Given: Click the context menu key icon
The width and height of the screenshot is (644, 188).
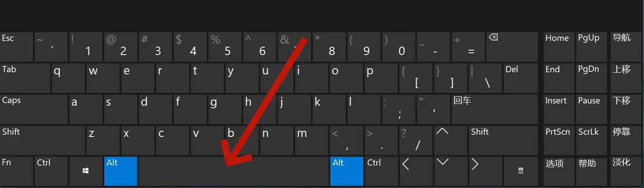Looking at the screenshot, I should (521, 171).
